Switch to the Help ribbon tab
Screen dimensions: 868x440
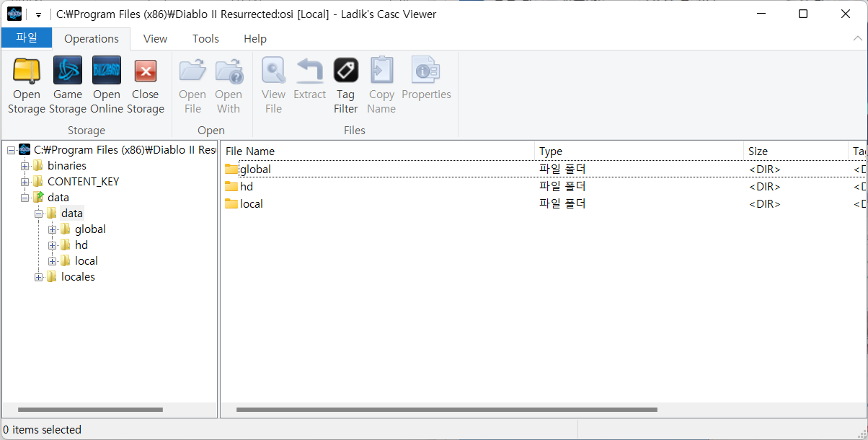(x=255, y=38)
